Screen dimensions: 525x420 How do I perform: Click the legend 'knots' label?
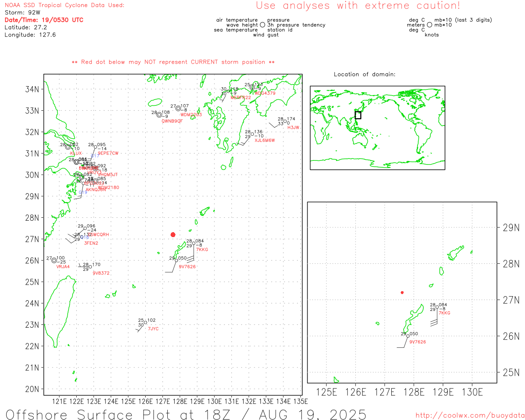point(432,35)
